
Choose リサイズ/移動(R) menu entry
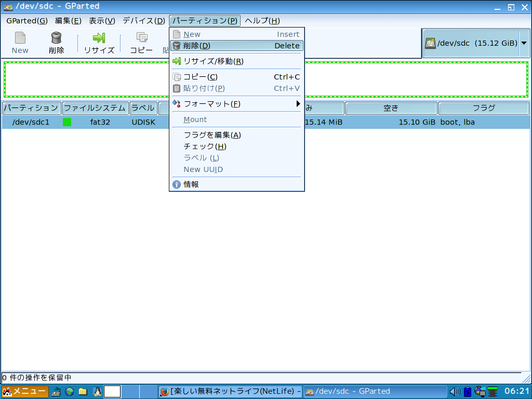click(236, 61)
